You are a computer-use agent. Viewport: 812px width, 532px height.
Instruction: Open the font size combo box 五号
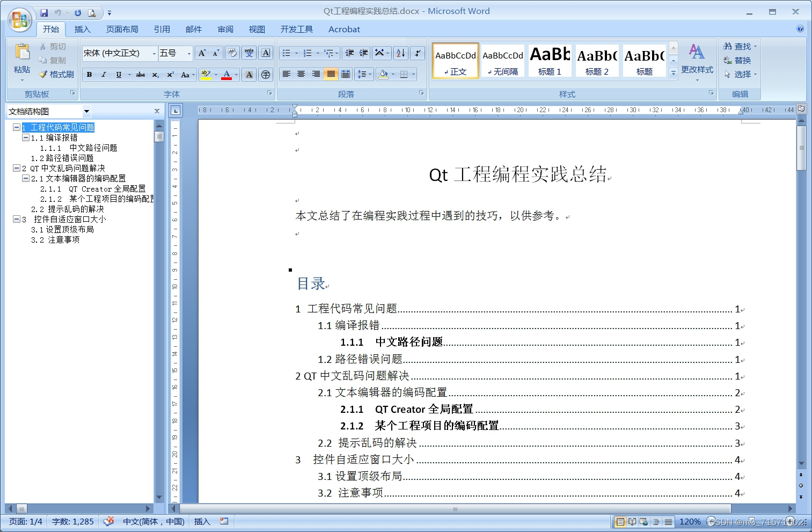click(x=175, y=53)
